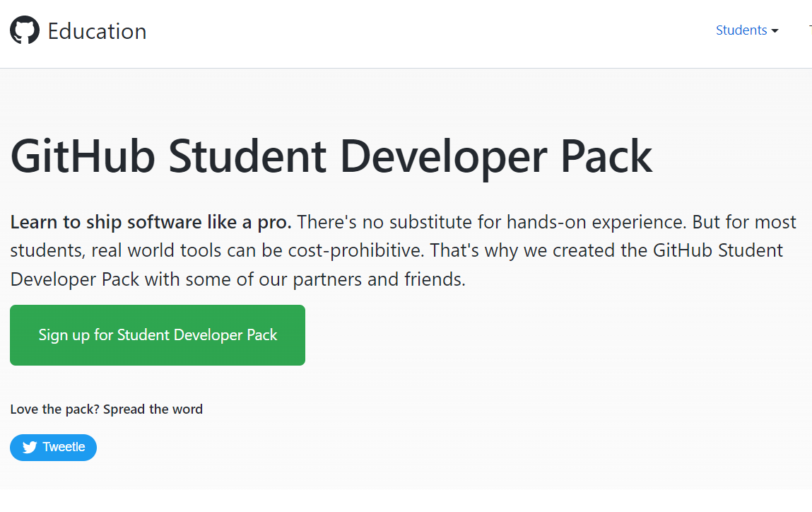Sign up for Student Developer Pack
The width and height of the screenshot is (812, 512).
pos(158,335)
